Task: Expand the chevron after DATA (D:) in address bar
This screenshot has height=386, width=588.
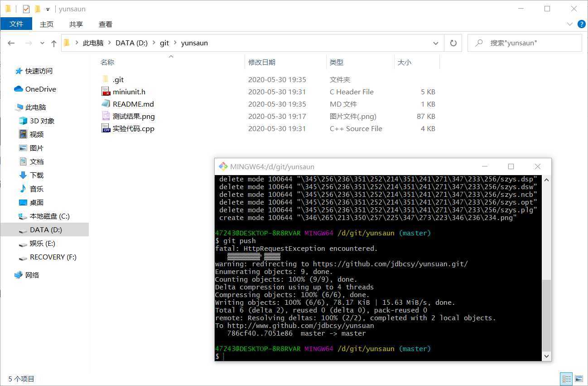Action: tap(154, 43)
